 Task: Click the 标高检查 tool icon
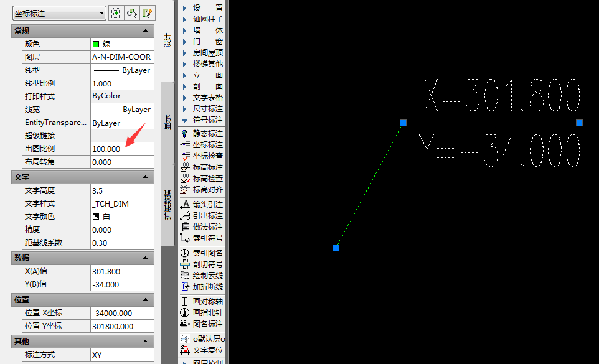pos(184,178)
